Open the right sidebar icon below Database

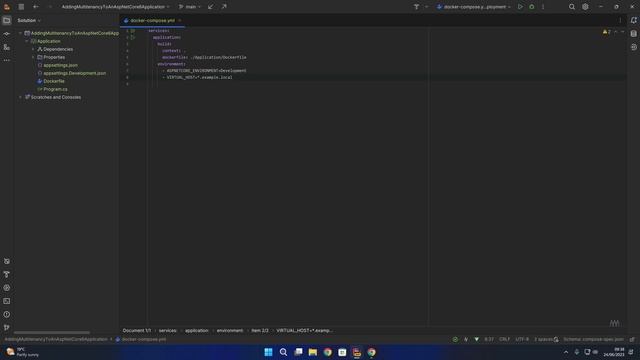[633, 47]
